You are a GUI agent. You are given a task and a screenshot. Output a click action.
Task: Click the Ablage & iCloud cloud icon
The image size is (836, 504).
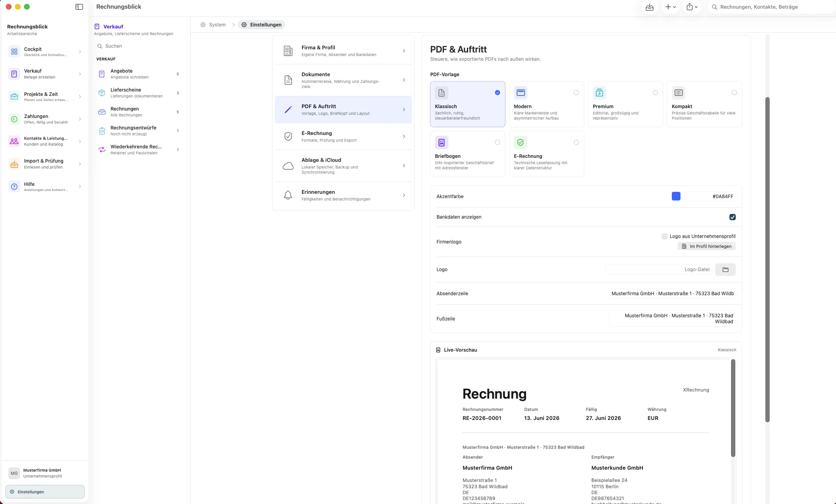pyautogui.click(x=288, y=166)
